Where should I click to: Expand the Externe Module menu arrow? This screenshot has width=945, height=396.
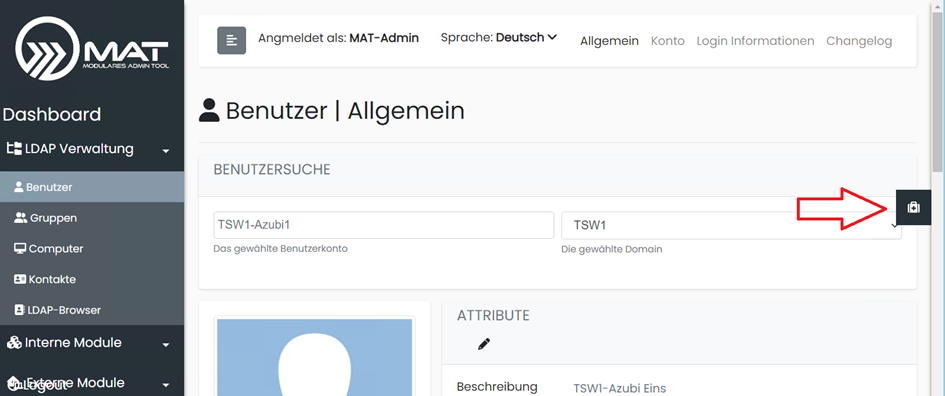tap(166, 385)
